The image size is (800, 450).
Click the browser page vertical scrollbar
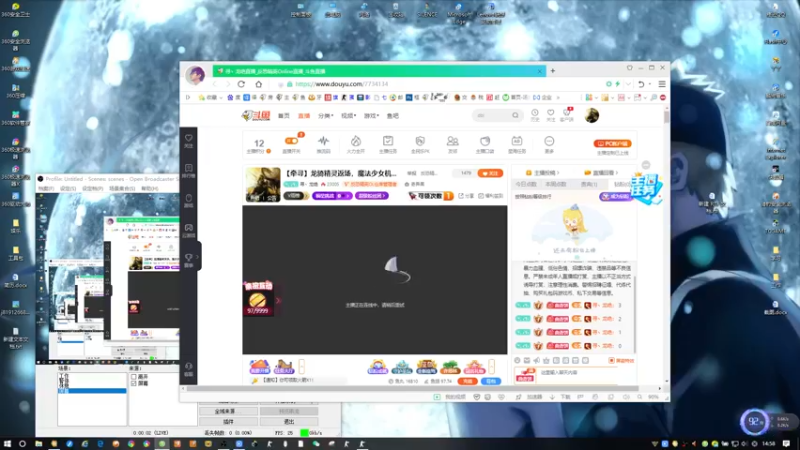click(x=666, y=118)
